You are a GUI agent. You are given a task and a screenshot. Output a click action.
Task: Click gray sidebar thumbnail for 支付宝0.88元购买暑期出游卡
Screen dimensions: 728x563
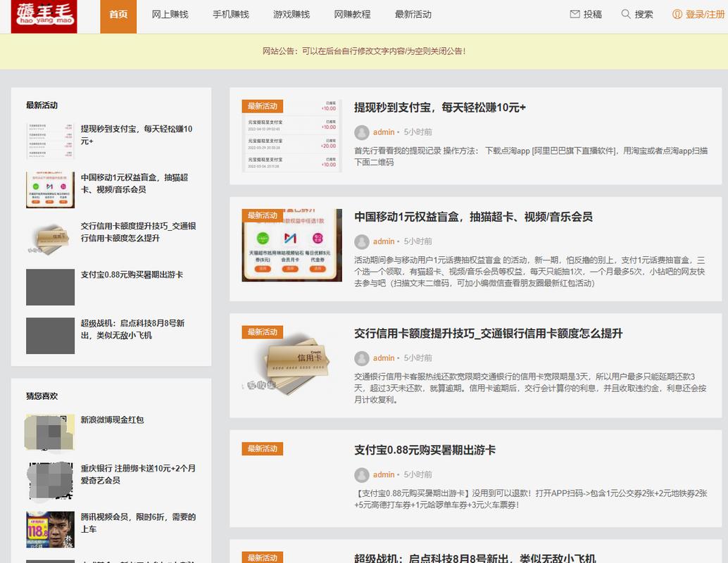coord(50,287)
